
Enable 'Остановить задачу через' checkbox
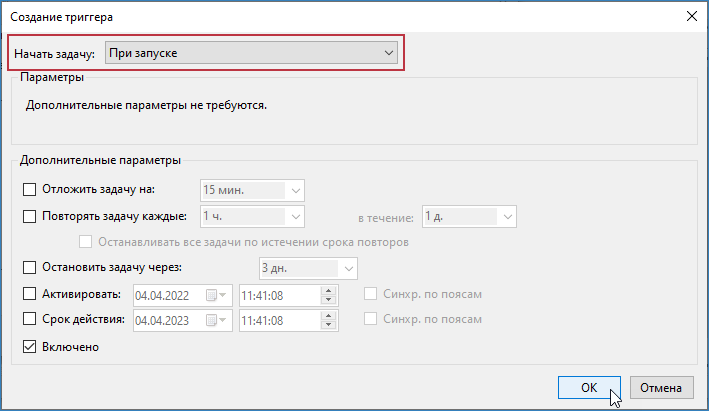coord(28,267)
